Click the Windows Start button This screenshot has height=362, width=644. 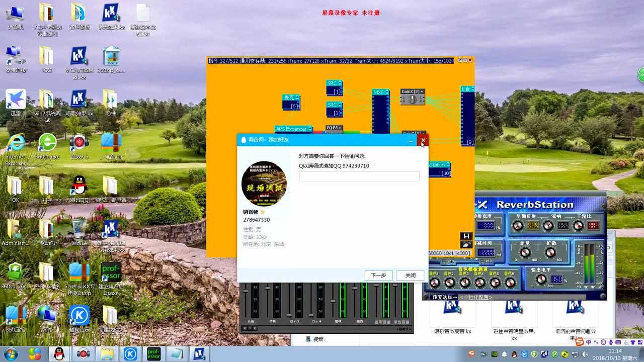click(10, 354)
